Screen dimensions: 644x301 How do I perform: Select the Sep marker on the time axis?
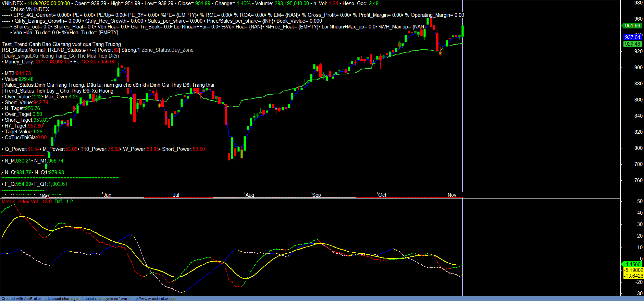[x=317, y=195]
